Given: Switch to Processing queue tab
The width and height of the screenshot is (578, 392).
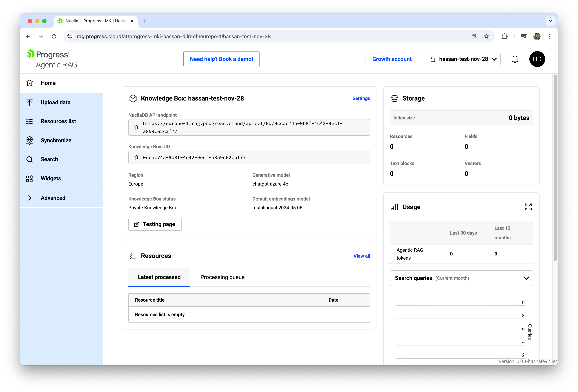Looking at the screenshot, I should [222, 277].
